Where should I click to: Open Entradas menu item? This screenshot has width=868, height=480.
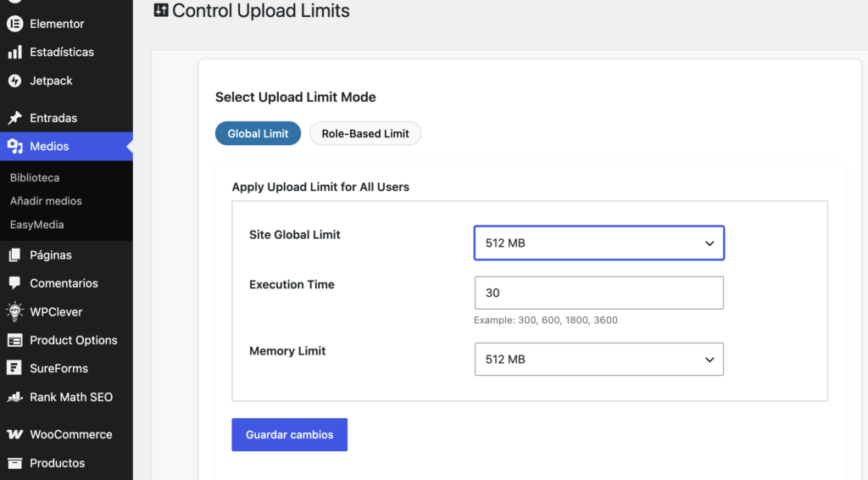coord(66,118)
